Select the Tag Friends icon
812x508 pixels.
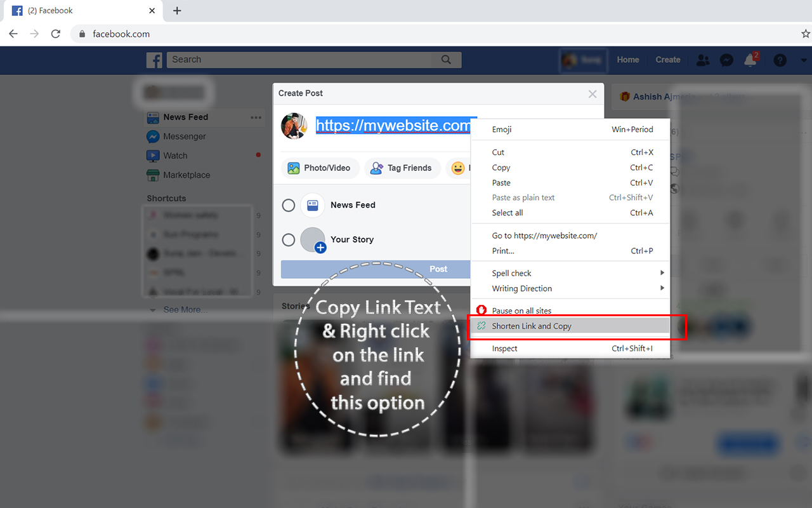pos(402,168)
